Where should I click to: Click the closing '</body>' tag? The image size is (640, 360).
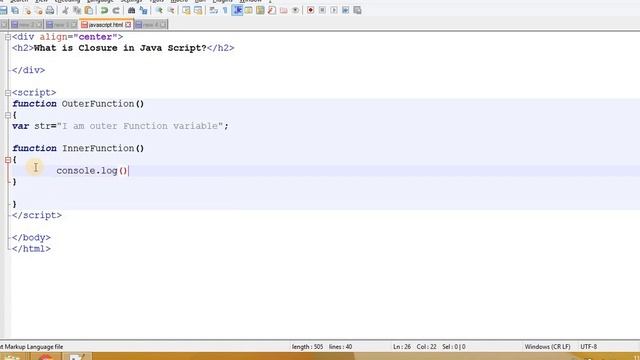tap(31, 238)
